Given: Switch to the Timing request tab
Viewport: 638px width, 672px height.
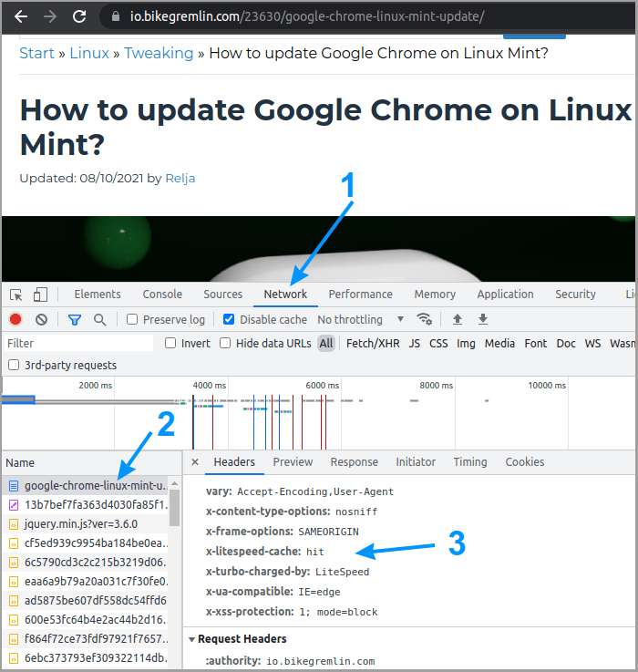Looking at the screenshot, I should point(470,462).
